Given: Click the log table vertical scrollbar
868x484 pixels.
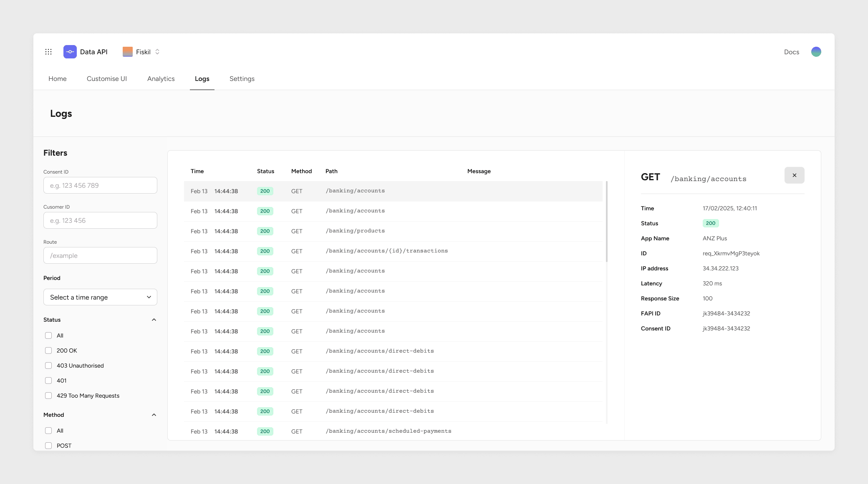Looking at the screenshot, I should (606, 222).
